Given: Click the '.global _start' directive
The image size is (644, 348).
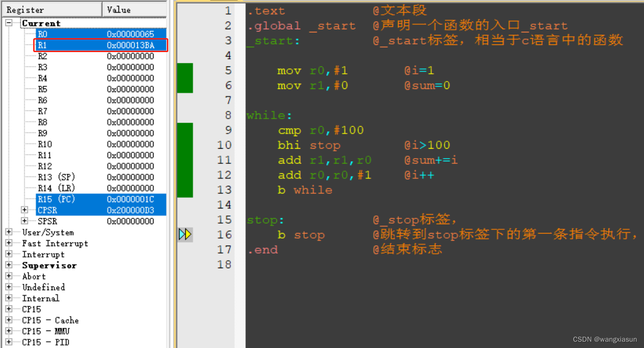Looking at the screenshot, I should point(301,26).
